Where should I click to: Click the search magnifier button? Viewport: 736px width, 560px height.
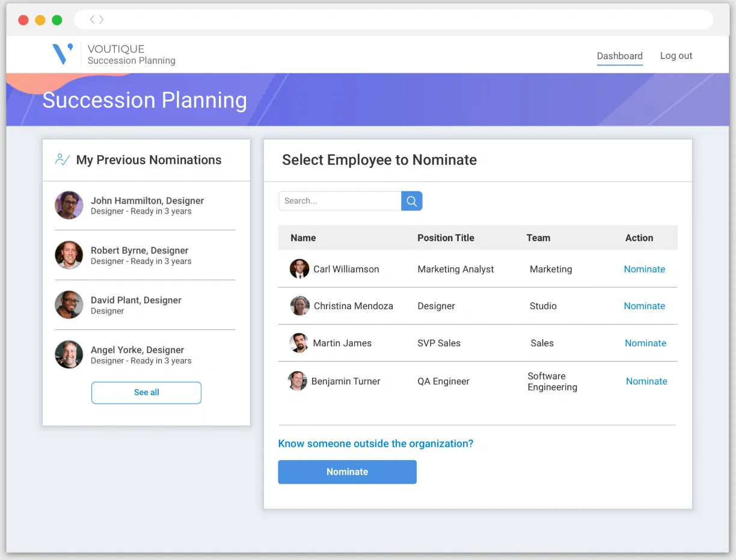pyautogui.click(x=412, y=201)
